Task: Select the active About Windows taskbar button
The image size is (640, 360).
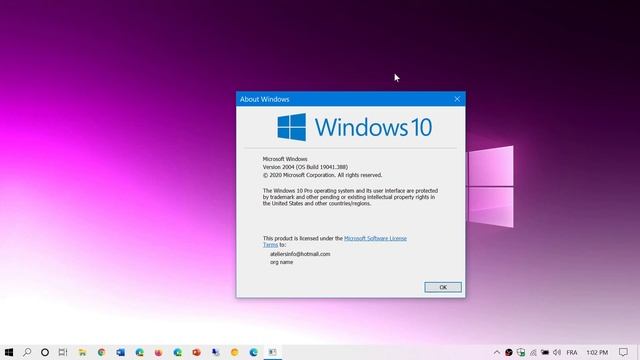Action: [x=273, y=352]
